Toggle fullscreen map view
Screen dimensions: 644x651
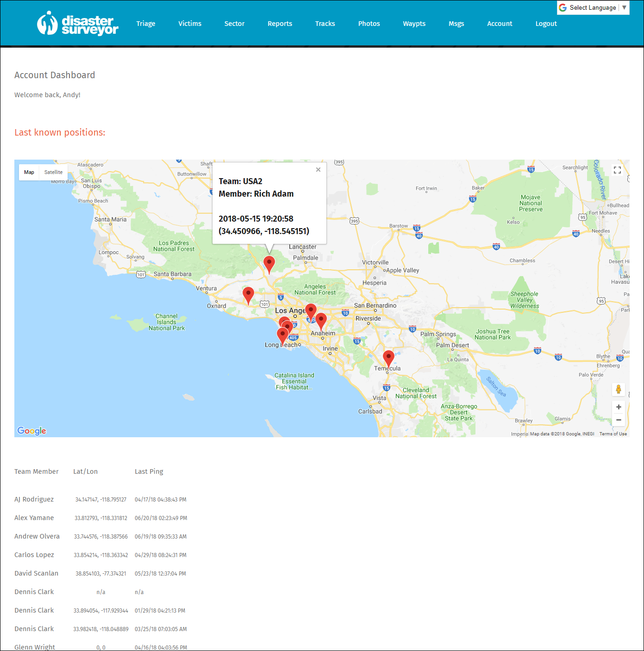click(x=617, y=170)
